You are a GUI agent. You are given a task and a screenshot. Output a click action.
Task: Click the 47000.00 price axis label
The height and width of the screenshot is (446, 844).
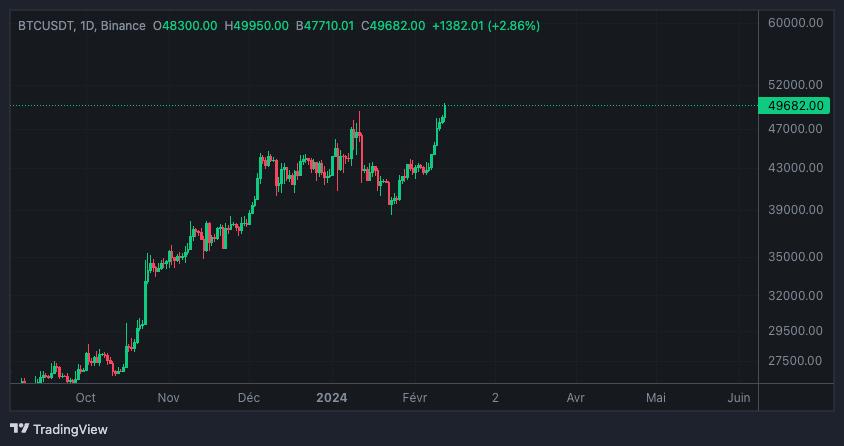tap(796, 129)
